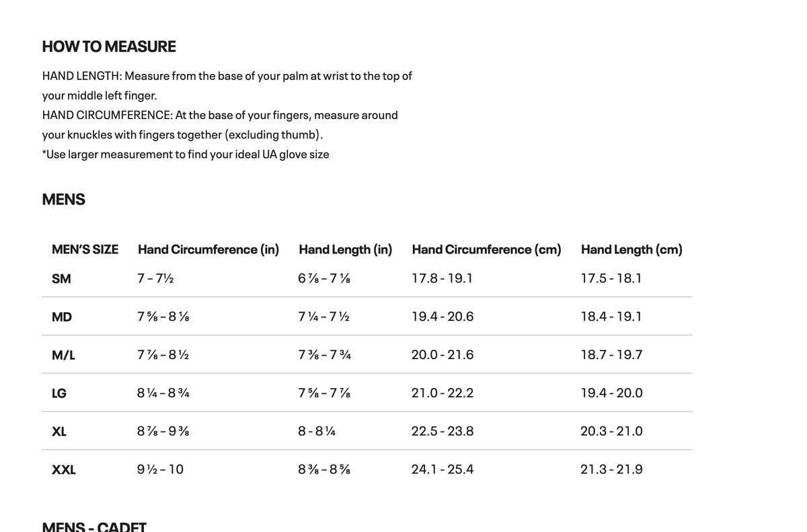Click the M/L size row label

pos(63,355)
